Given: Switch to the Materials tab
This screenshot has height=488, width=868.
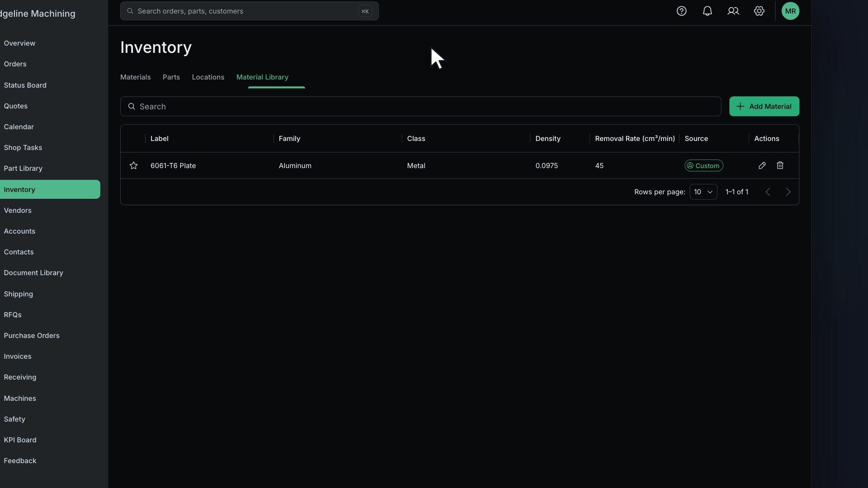Looking at the screenshot, I should 135,77.
